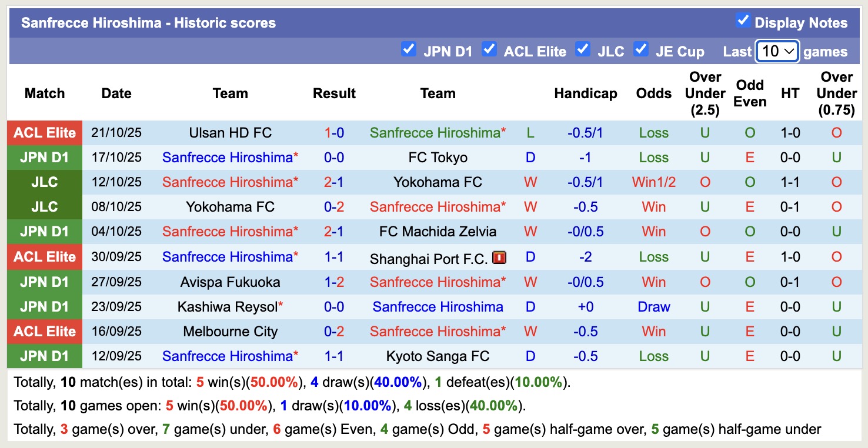Click the JLC badge on the 08/10 row
Image resolution: width=868 pixels, height=448 pixels.
[44, 206]
